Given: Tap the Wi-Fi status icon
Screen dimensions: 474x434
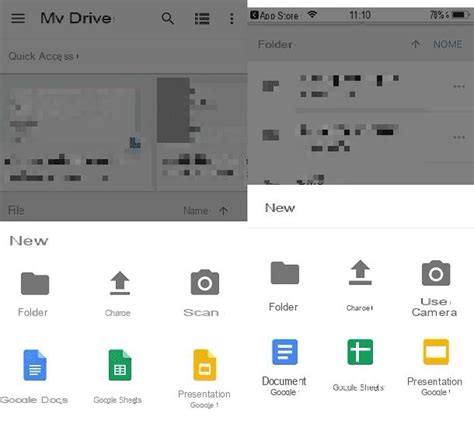Looking at the screenshot, I should click(312, 15).
